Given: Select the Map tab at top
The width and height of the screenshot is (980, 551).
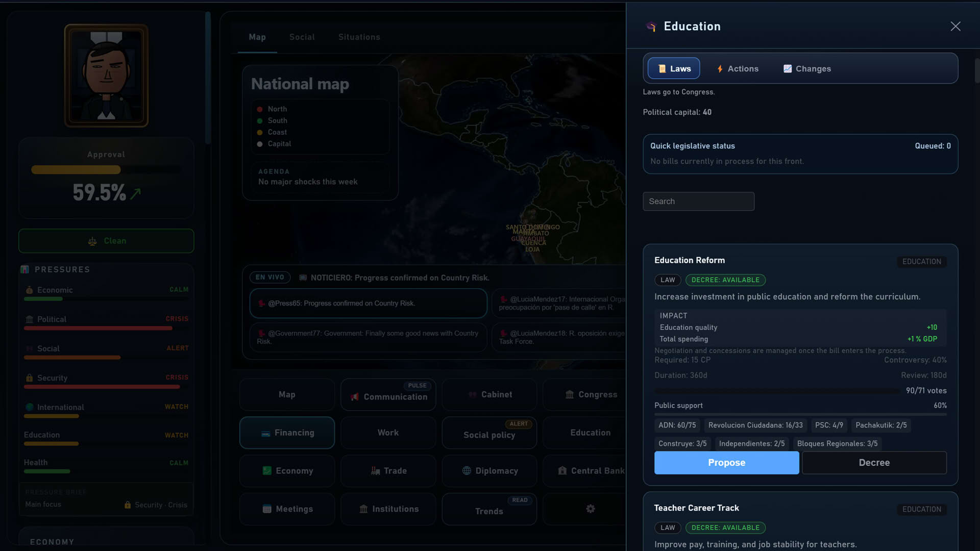Looking at the screenshot, I should (257, 37).
